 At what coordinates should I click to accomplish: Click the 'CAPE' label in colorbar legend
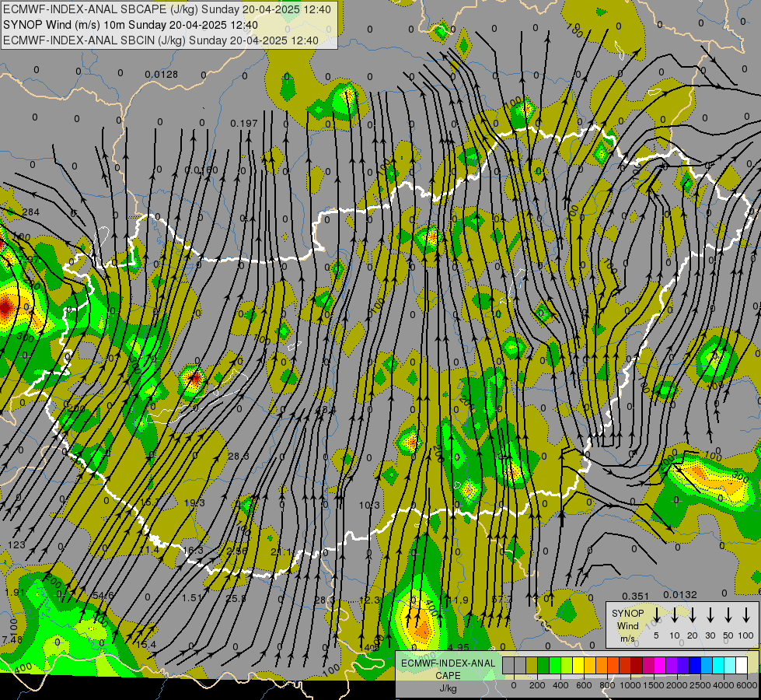pyautogui.click(x=448, y=676)
